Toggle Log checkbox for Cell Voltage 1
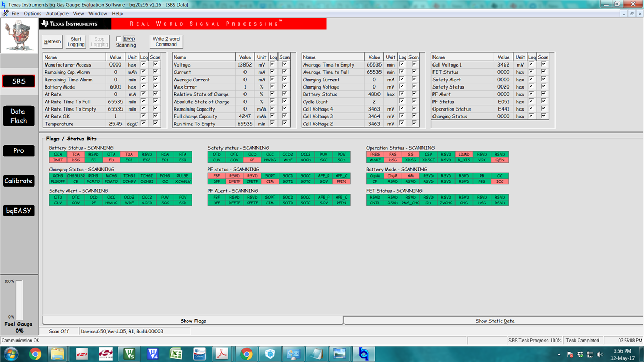 pyautogui.click(x=531, y=64)
